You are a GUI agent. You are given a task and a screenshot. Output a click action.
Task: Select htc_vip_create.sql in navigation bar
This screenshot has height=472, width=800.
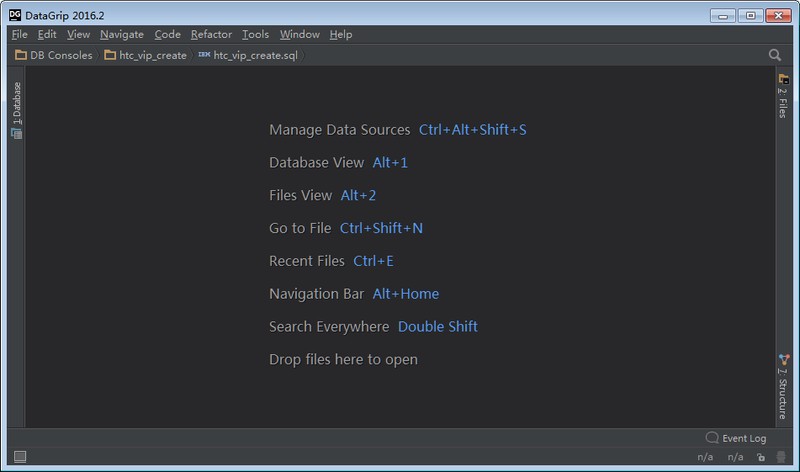[x=248, y=55]
